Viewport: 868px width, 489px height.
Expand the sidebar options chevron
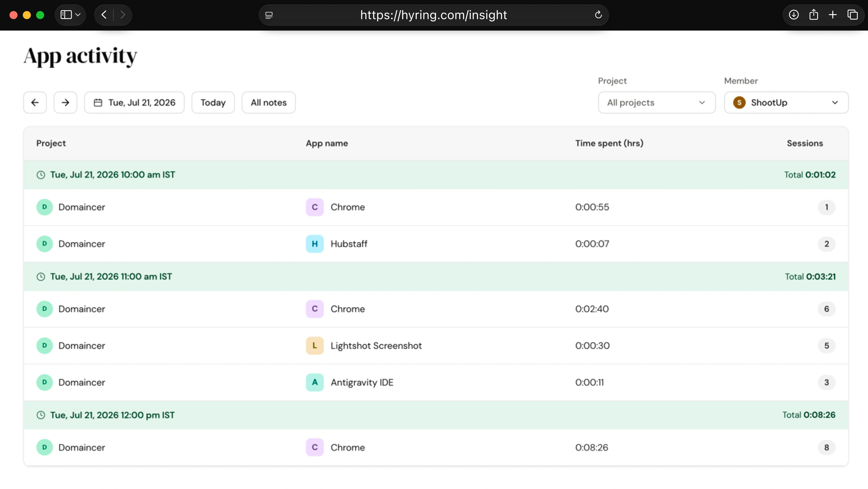point(78,15)
